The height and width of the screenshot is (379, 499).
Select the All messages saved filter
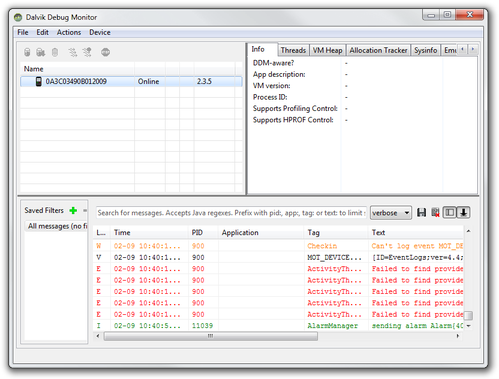pyautogui.click(x=56, y=226)
